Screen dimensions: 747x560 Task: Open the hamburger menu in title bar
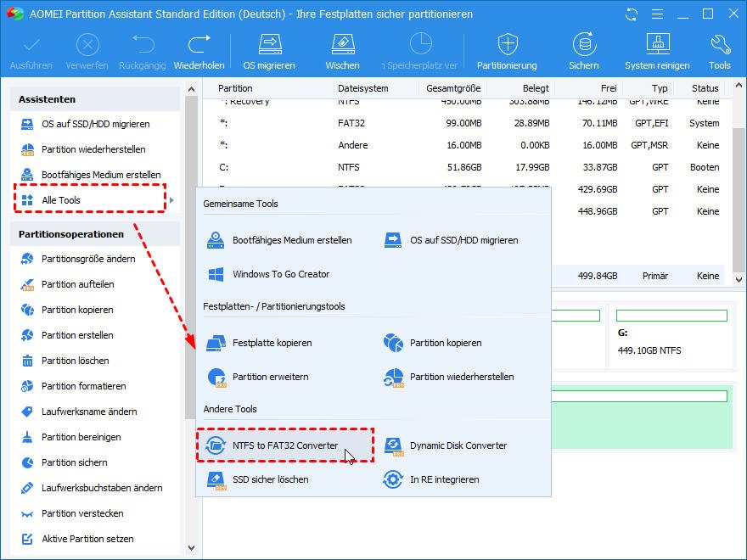tap(657, 14)
